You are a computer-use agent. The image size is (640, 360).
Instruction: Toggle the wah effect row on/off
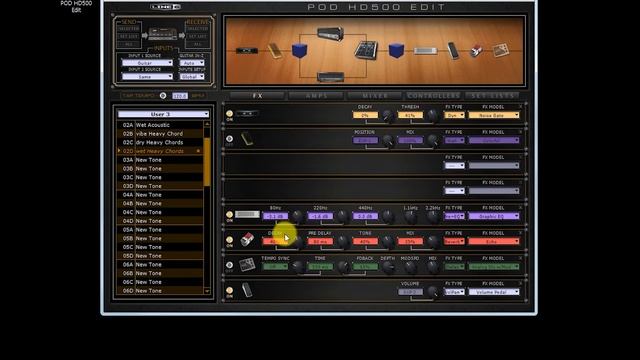(x=229, y=139)
